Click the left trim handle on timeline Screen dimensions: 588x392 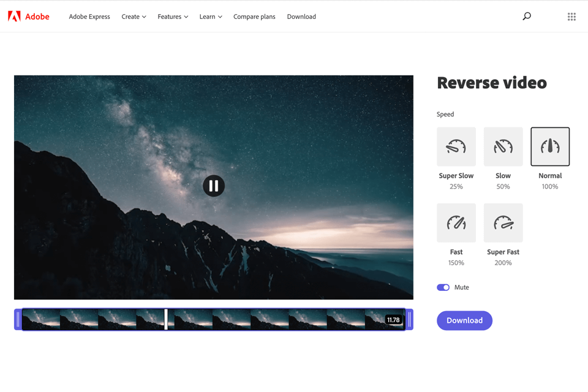pyautogui.click(x=18, y=320)
